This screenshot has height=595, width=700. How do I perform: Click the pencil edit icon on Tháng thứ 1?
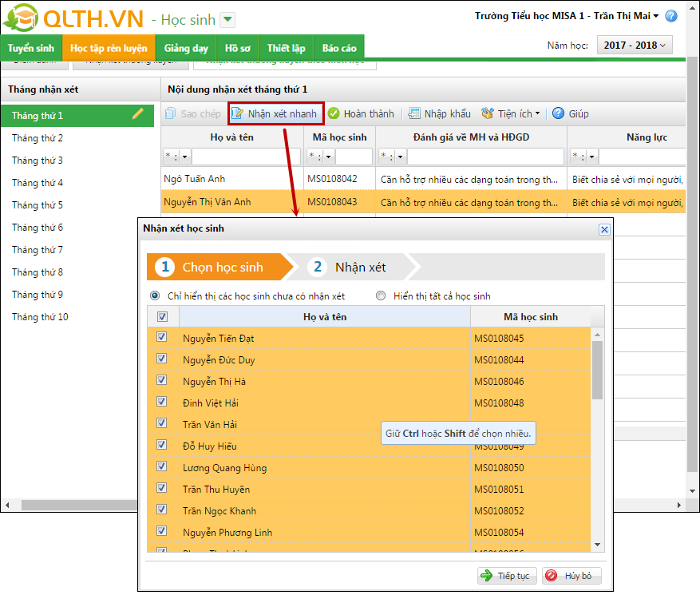tap(138, 114)
